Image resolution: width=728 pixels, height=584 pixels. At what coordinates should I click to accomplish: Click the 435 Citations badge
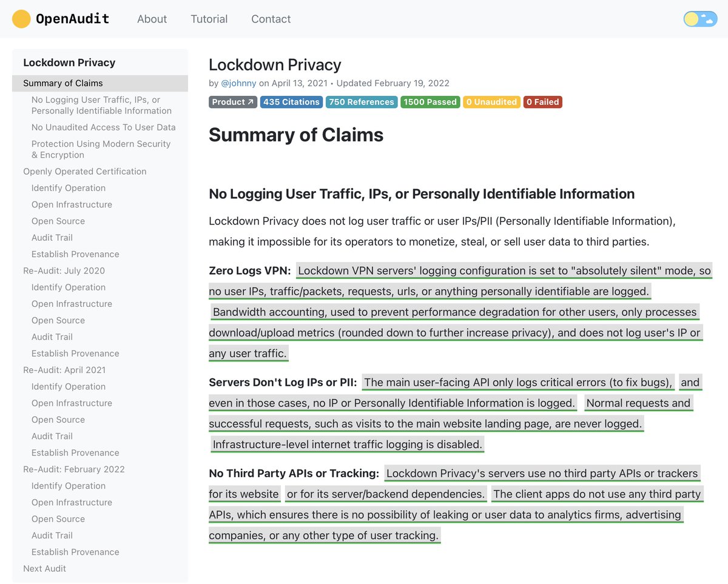291,102
